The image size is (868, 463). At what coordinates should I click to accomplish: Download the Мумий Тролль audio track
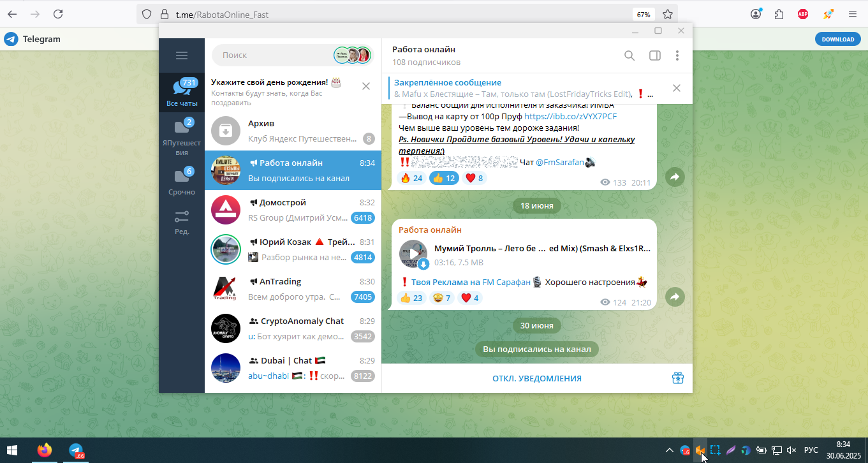coord(423,264)
